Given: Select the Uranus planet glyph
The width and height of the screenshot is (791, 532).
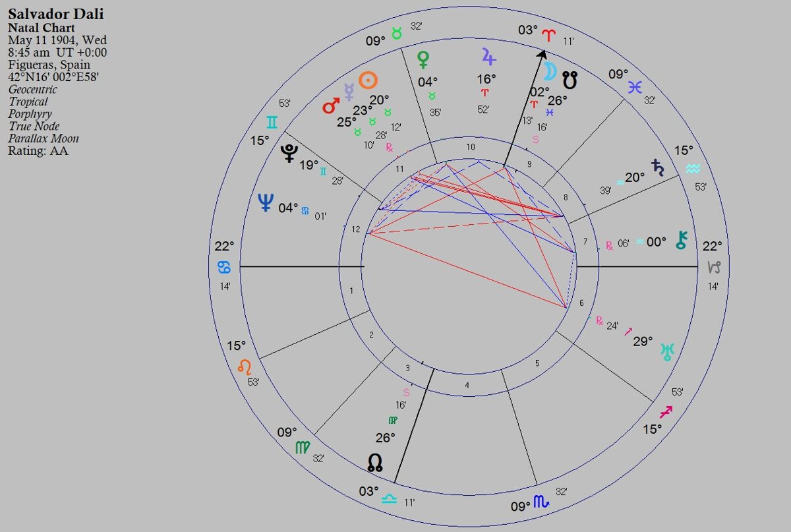Looking at the screenshot, I should [668, 351].
